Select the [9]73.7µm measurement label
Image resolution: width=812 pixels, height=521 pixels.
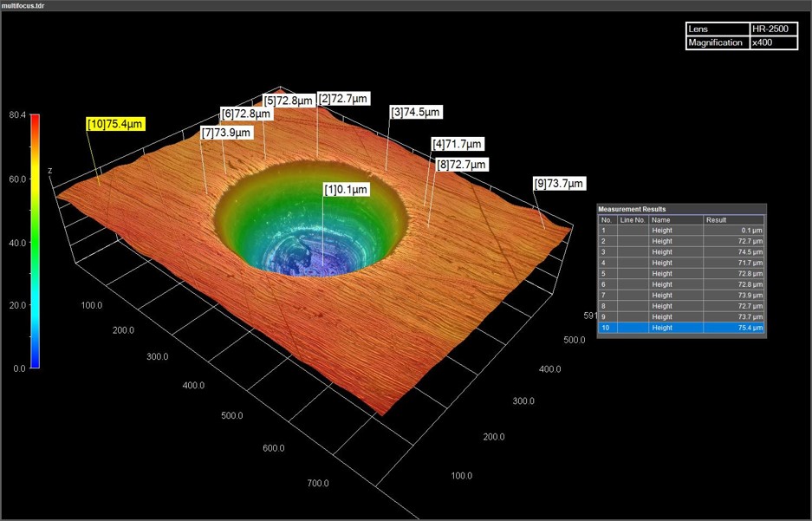559,183
